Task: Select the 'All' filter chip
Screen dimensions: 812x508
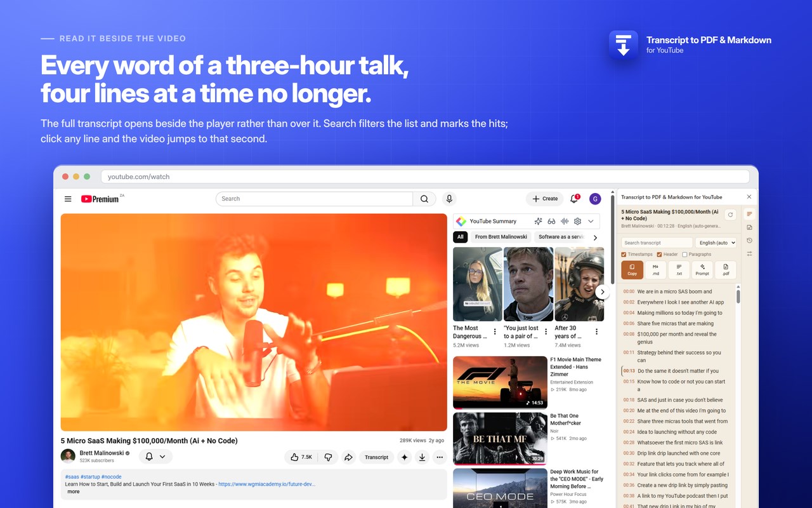Action: coord(461,237)
